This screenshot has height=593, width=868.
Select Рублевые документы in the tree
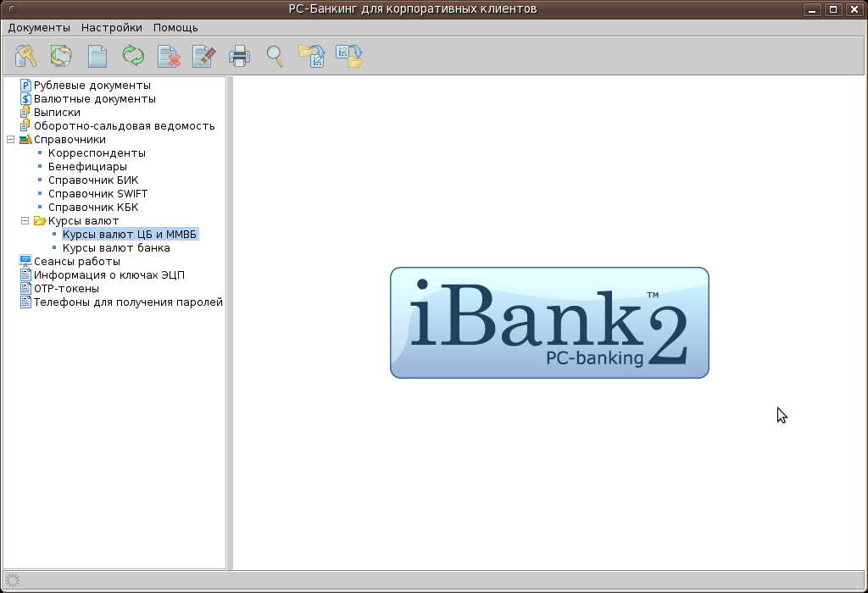point(92,86)
